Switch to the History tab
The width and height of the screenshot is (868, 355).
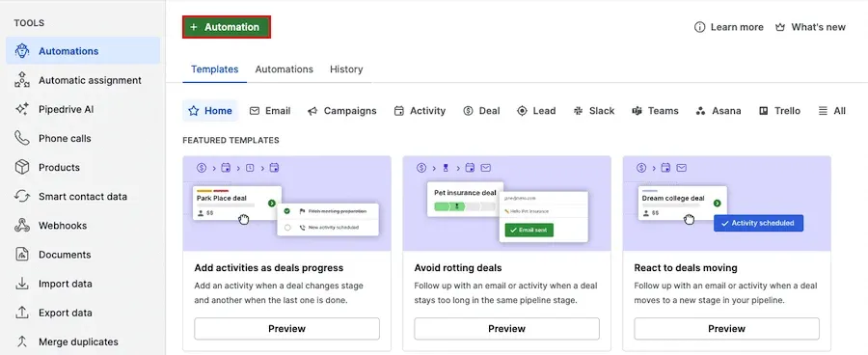point(346,69)
